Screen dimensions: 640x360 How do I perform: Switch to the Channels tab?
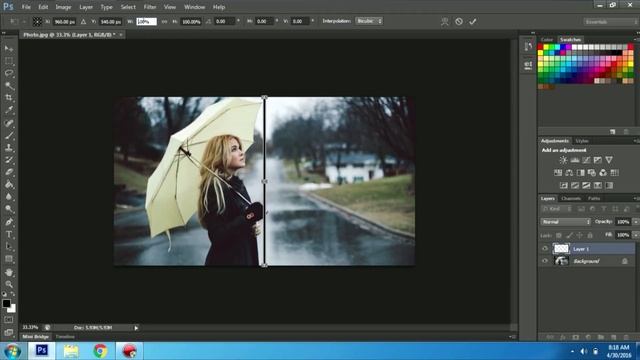(571, 198)
